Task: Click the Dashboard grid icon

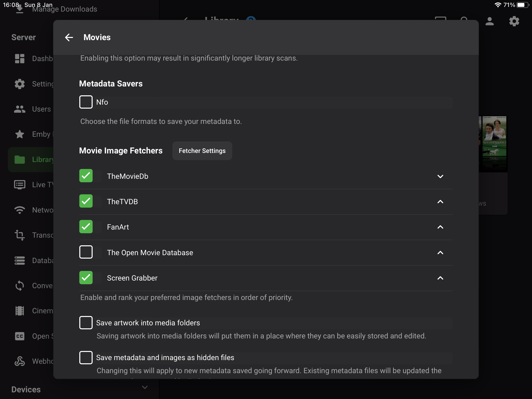Action: (20, 59)
